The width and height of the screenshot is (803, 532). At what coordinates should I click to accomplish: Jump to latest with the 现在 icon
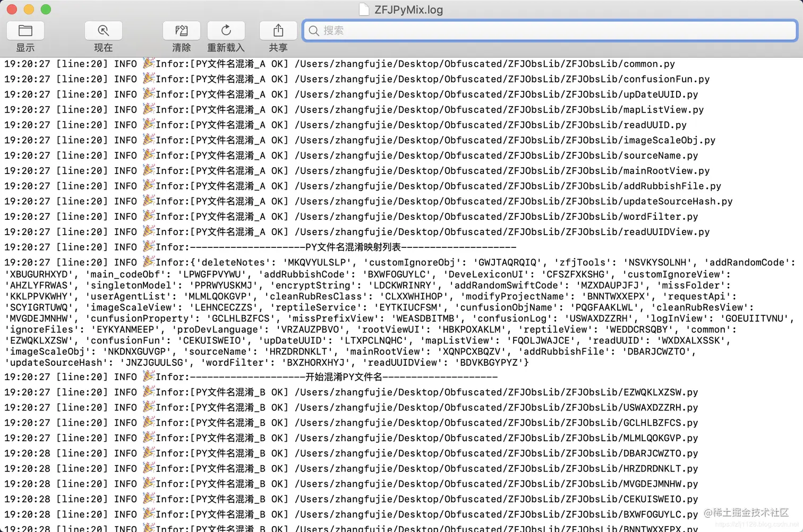tap(104, 31)
